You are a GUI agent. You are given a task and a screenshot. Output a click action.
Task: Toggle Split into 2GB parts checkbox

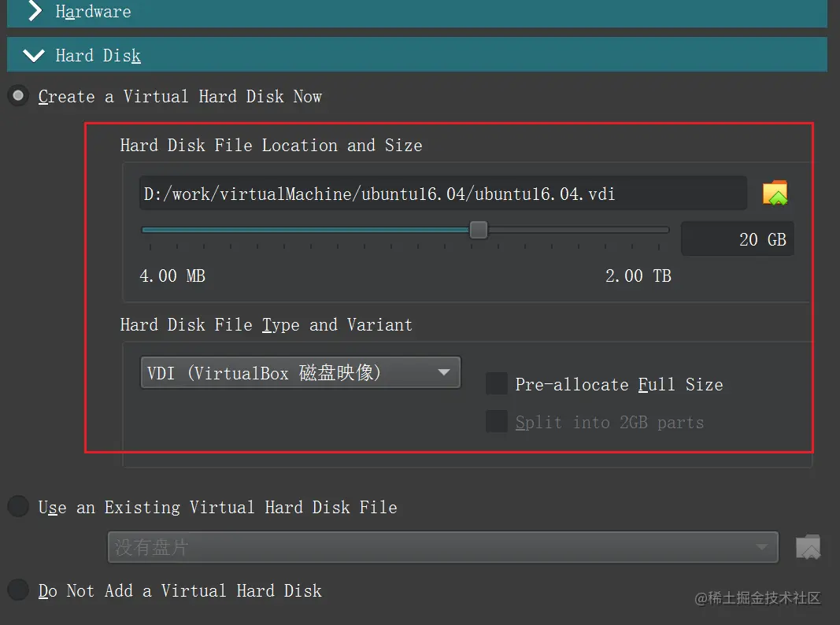[497, 422]
